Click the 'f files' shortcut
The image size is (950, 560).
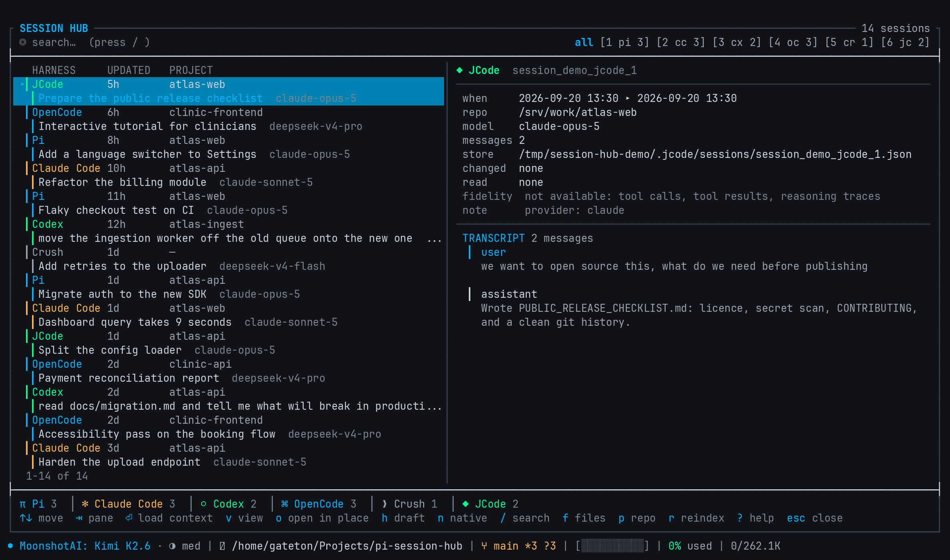(x=584, y=518)
